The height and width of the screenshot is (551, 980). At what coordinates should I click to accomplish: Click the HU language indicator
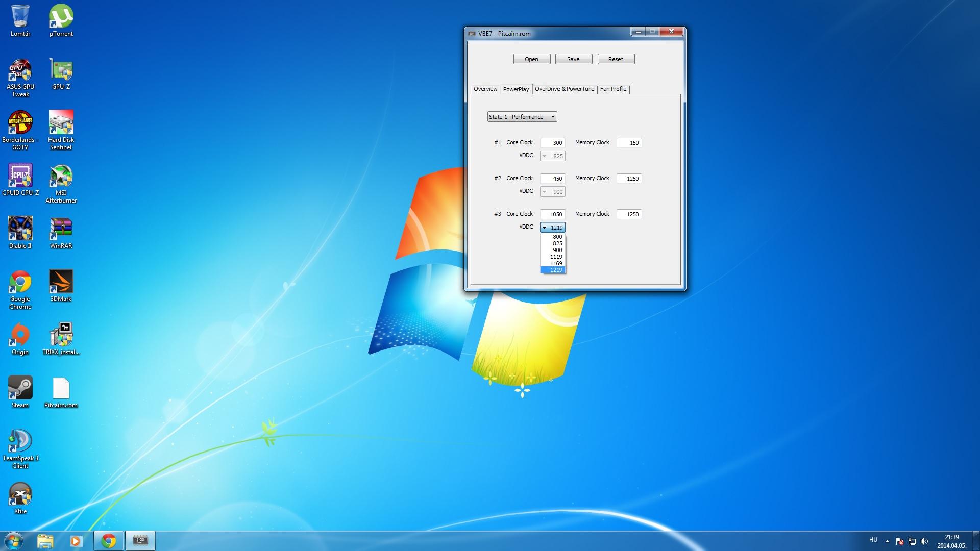coord(873,540)
